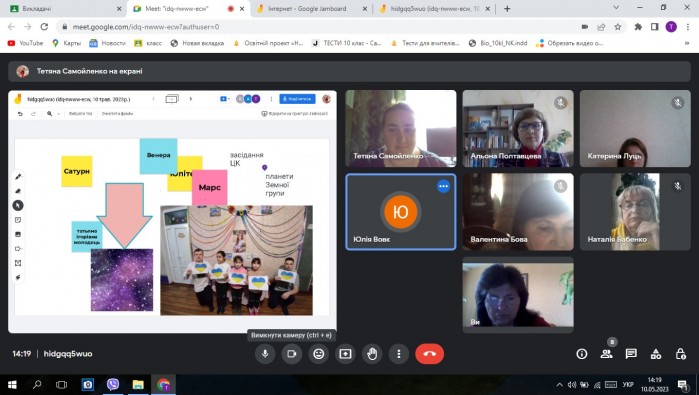Open the activities icon

pos(656,354)
